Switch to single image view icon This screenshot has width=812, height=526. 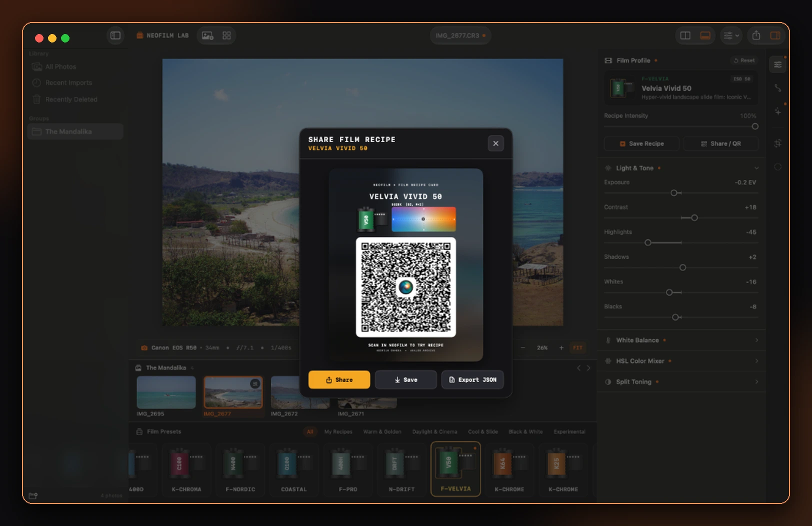(x=207, y=35)
